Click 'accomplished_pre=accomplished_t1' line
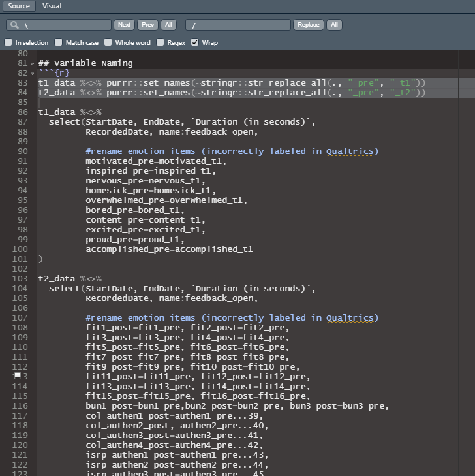The width and height of the screenshot is (475, 476). tap(169, 249)
